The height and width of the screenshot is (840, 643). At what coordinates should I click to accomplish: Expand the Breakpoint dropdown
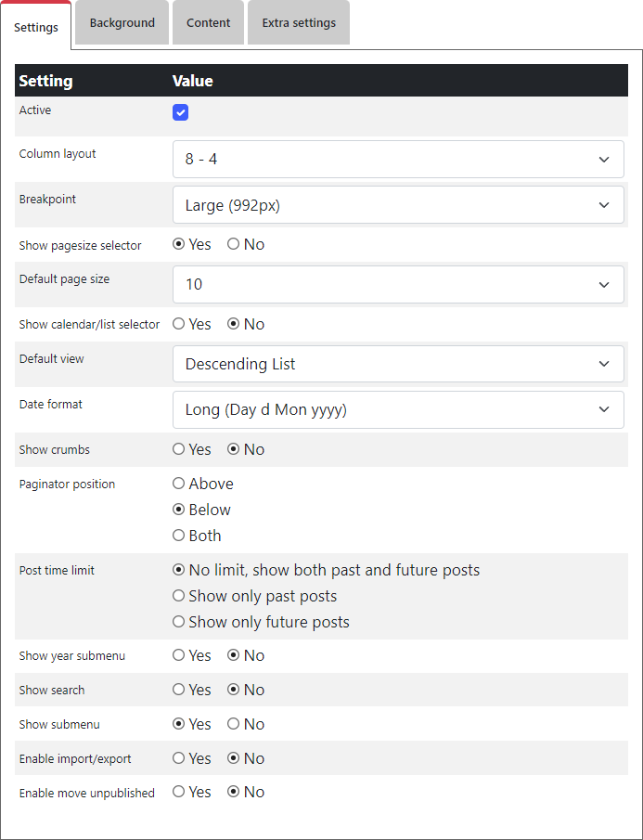(398, 205)
